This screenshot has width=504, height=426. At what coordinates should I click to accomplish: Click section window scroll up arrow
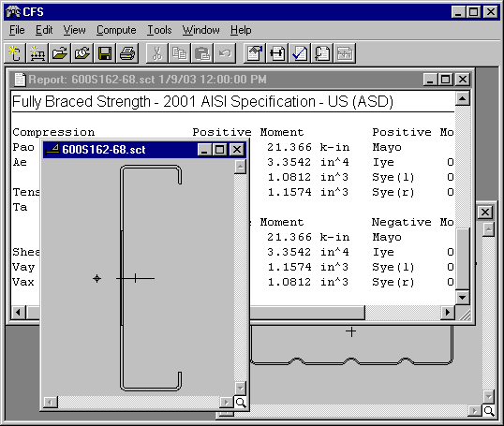[x=240, y=167]
